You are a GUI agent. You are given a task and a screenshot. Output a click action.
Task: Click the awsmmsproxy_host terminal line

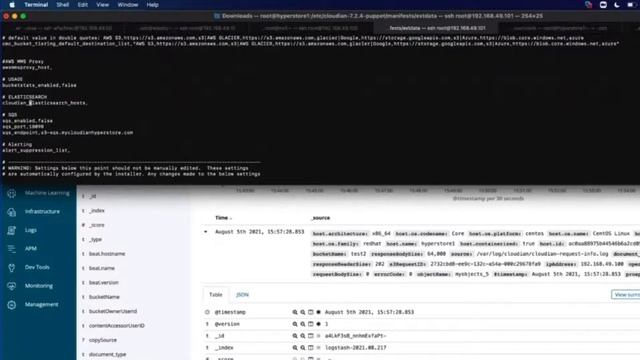(27, 68)
